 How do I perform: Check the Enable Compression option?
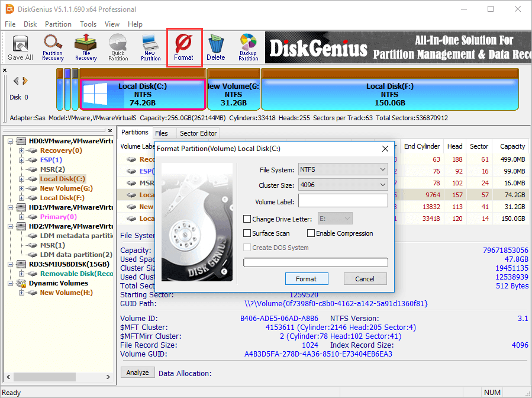311,233
